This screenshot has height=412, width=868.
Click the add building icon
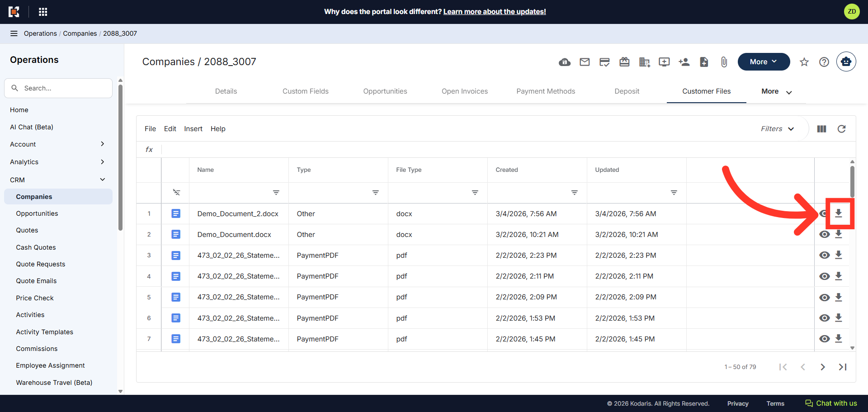(x=644, y=62)
